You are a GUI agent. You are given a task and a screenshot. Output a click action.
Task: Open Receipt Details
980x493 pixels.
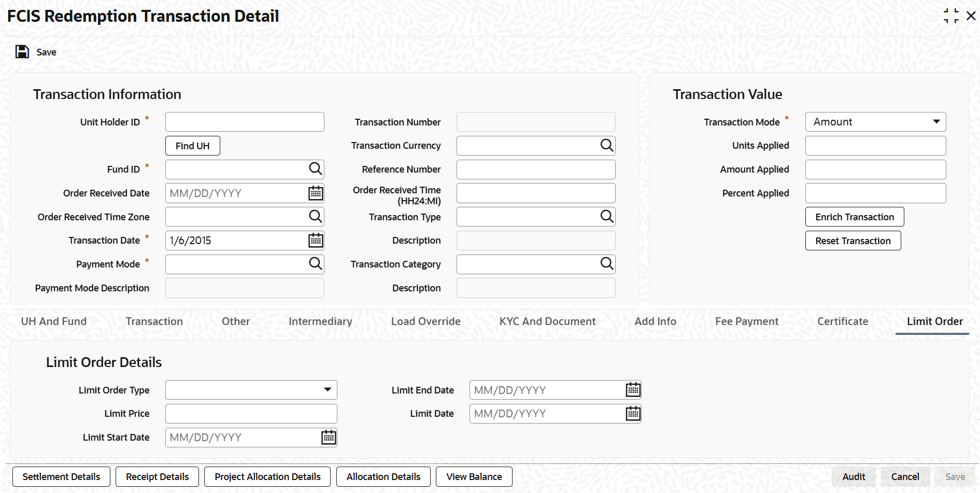pyautogui.click(x=157, y=476)
